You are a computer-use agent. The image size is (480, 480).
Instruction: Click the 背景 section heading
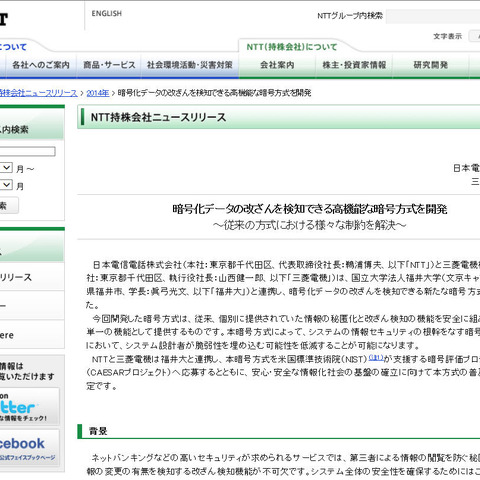[98, 431]
